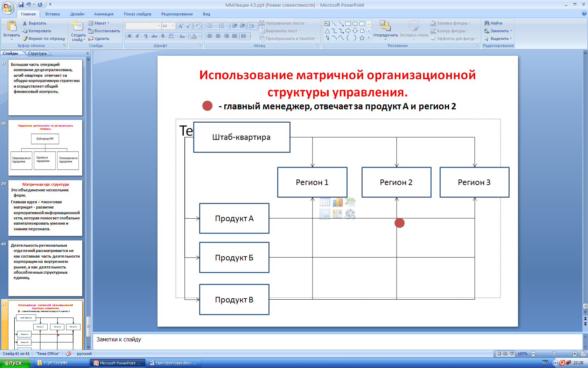Click the spell check status icon

[x=69, y=354]
